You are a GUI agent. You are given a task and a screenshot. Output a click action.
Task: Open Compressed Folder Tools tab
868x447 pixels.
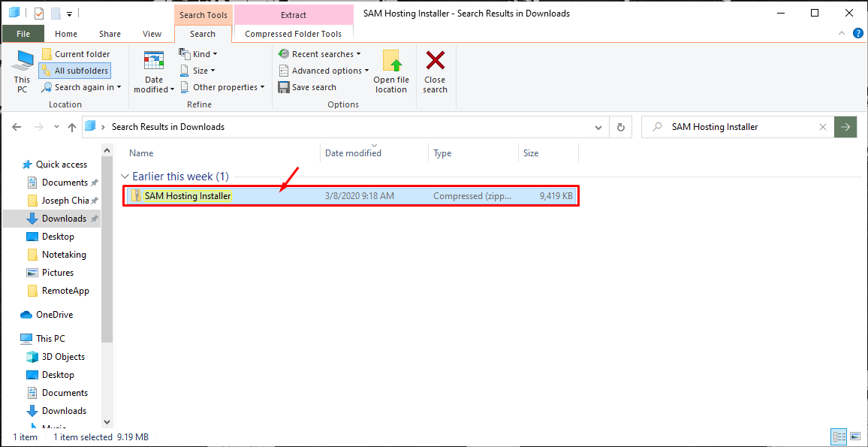pos(294,34)
